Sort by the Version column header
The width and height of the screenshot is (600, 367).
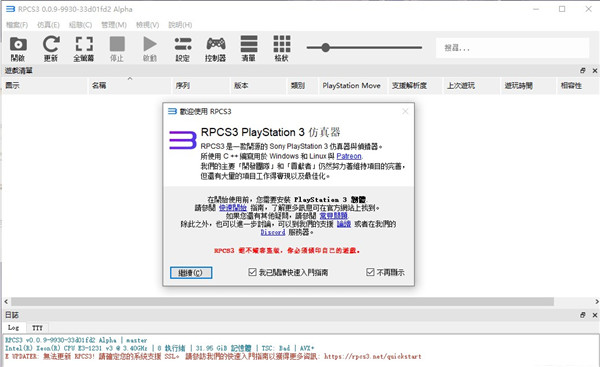point(259,86)
